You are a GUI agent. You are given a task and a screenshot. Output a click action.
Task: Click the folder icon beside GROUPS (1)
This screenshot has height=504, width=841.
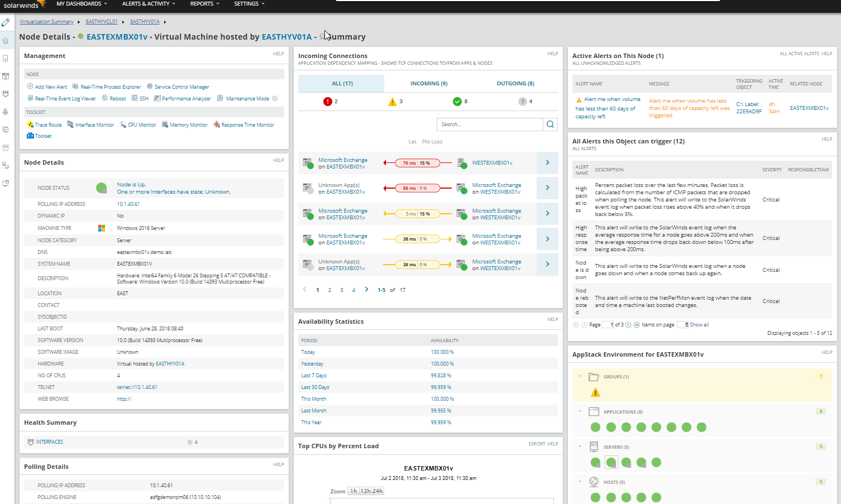(594, 377)
